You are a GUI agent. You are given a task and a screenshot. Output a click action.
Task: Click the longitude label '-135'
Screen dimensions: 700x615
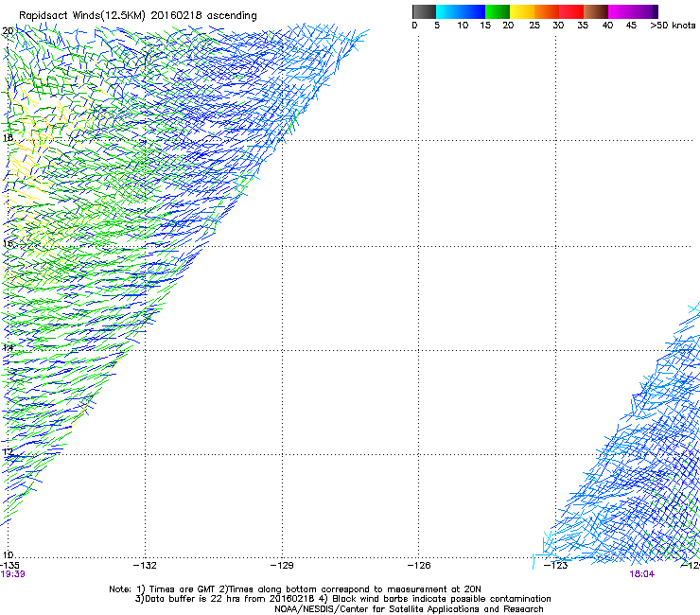(9, 566)
